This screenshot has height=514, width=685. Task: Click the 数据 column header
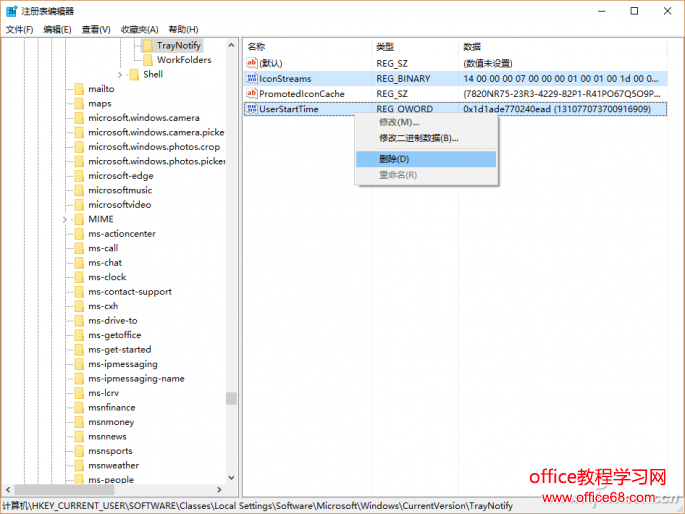coord(563,47)
